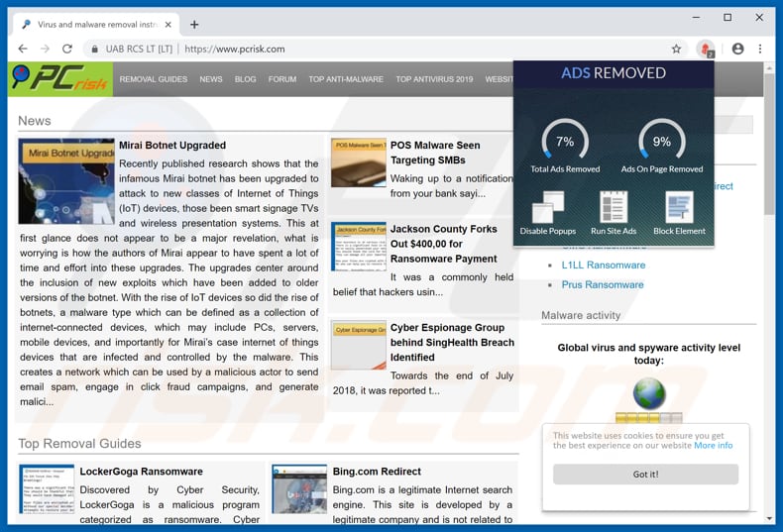
Task: Click the Run Site Ads icon
Action: (614, 208)
